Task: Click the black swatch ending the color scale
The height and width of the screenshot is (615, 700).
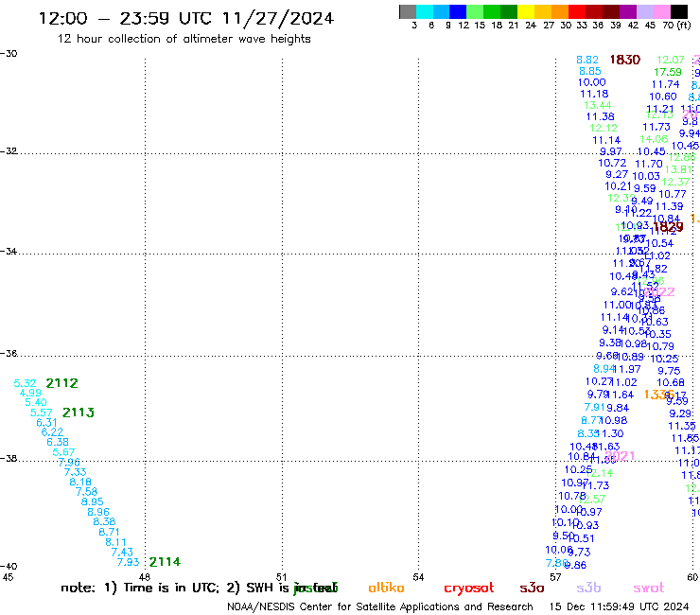Action: 679,11
